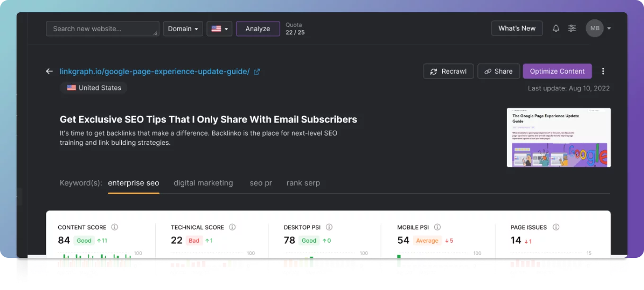This screenshot has width=644, height=290.
Task: Open the linkgraph.io page URL link
Action: click(154, 71)
